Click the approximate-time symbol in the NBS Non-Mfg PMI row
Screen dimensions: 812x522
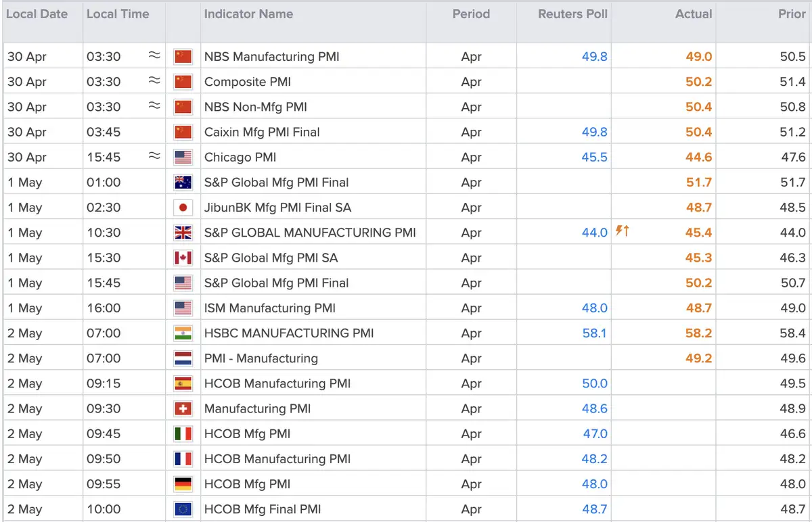click(154, 106)
